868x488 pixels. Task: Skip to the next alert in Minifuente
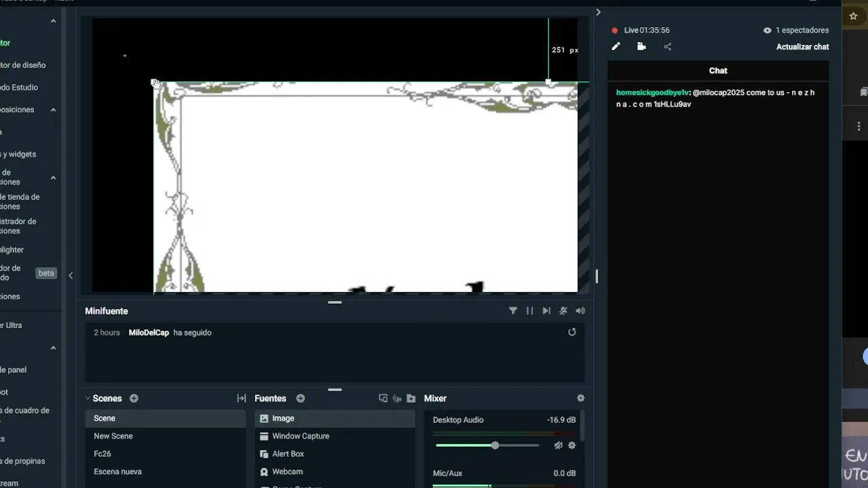pyautogui.click(x=547, y=310)
